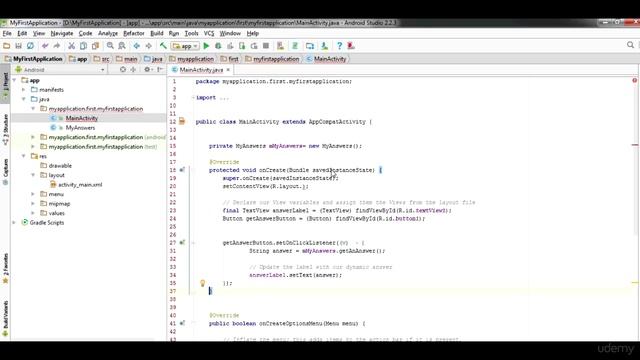Click the override gutter icon on line 18
640x360 pixels.
point(182,170)
